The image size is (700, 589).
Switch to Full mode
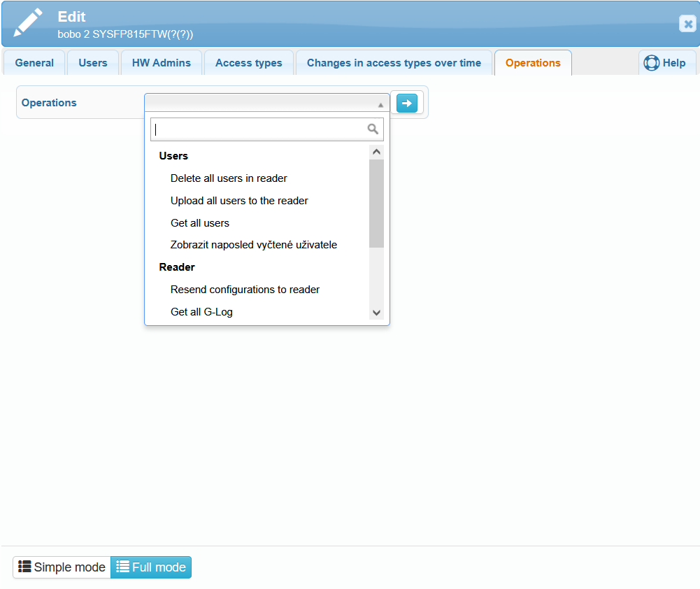coord(151,567)
